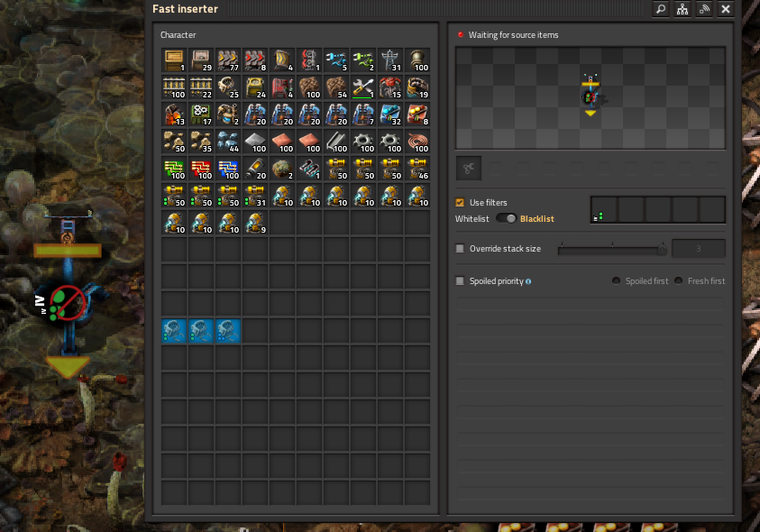The width and height of the screenshot is (760, 532).
Task: Pick up the rail stack of 22
Action: point(201,87)
